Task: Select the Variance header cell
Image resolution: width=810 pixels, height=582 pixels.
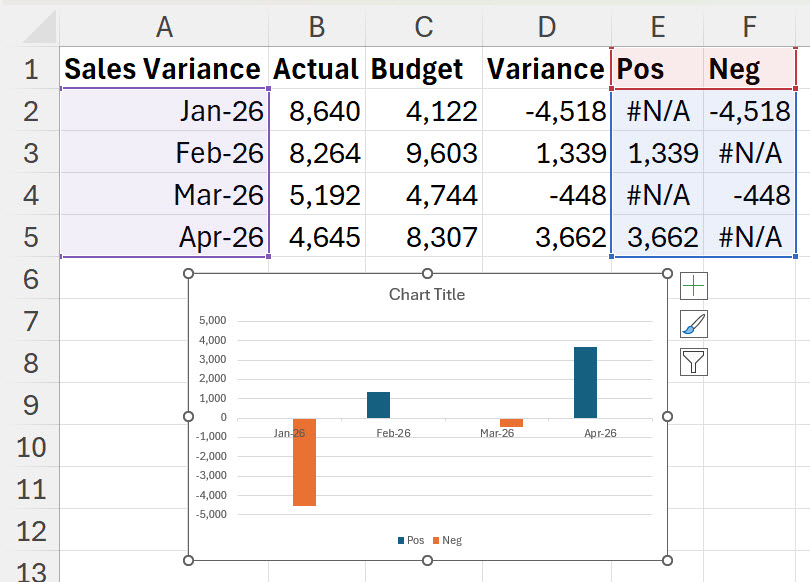Action: [x=547, y=68]
